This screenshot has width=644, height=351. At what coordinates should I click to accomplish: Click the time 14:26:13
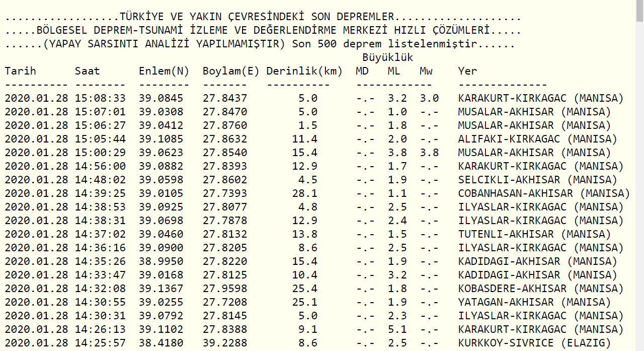tap(100, 329)
